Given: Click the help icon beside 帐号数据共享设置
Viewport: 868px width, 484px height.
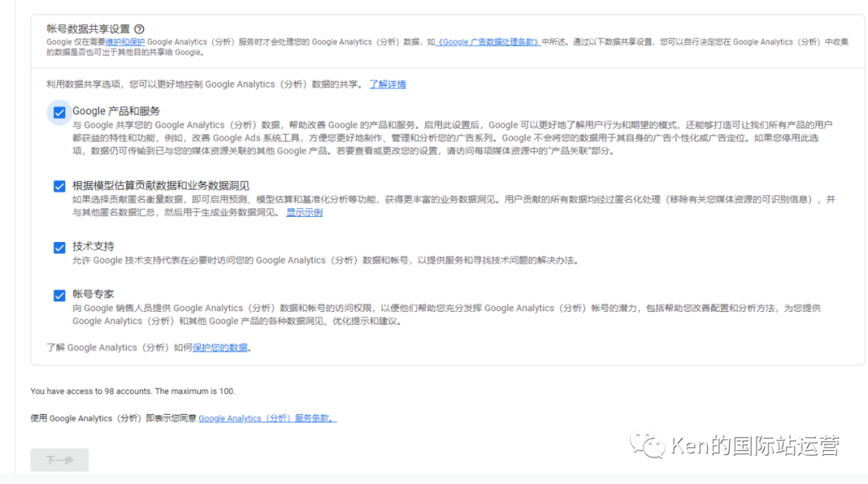Looking at the screenshot, I should click(x=139, y=29).
